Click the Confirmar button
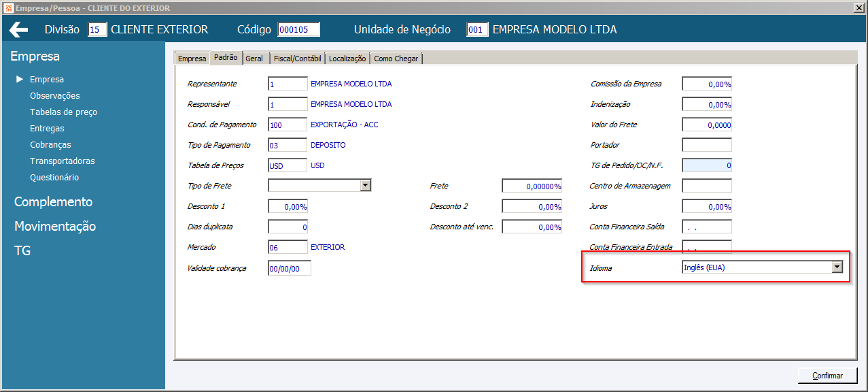868x392 pixels. [827, 376]
